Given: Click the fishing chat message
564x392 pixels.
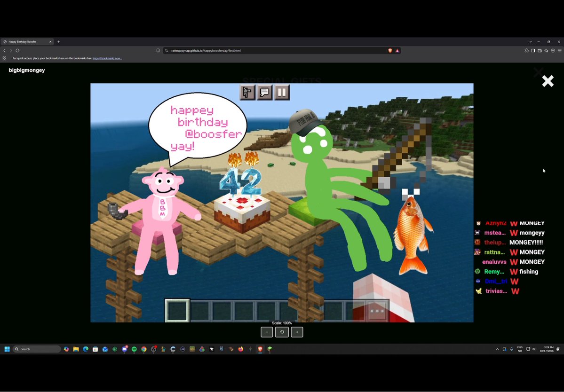Looking at the screenshot, I should pyautogui.click(x=529, y=272).
